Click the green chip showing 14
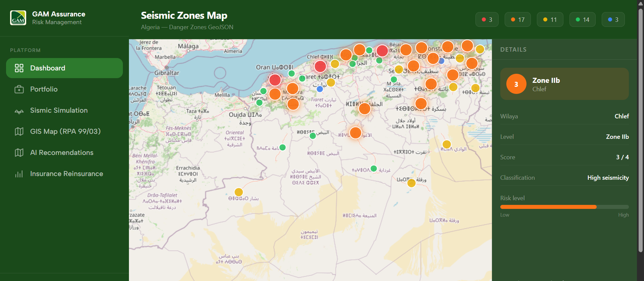Screen dimensions: 644x281 [583, 19]
